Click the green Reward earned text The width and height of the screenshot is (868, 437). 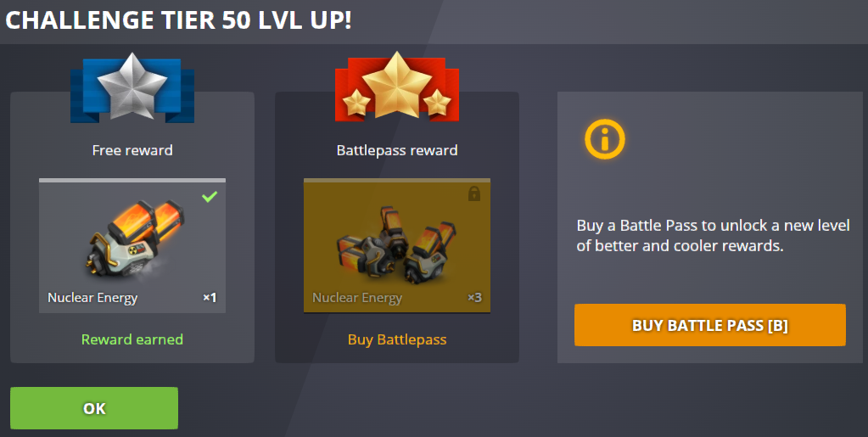(132, 339)
